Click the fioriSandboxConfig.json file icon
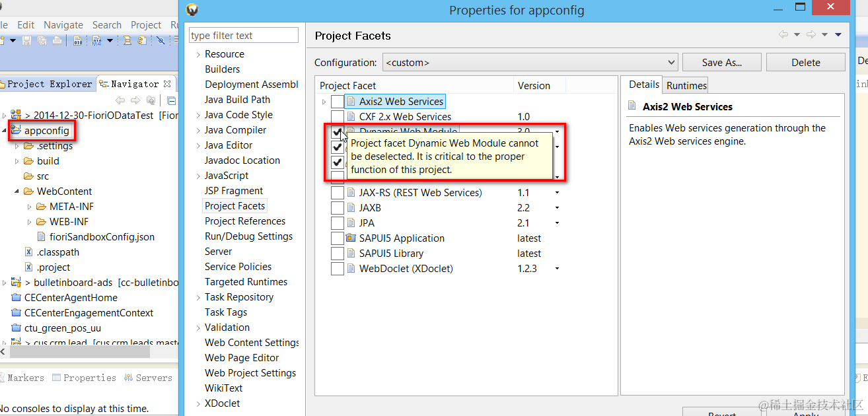 coord(42,237)
